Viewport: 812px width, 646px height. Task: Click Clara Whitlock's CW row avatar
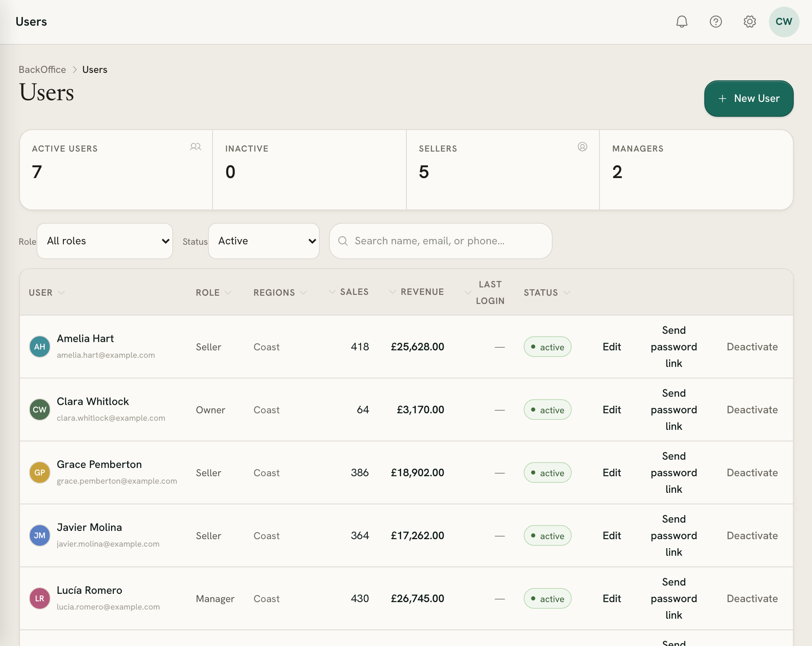(40, 410)
